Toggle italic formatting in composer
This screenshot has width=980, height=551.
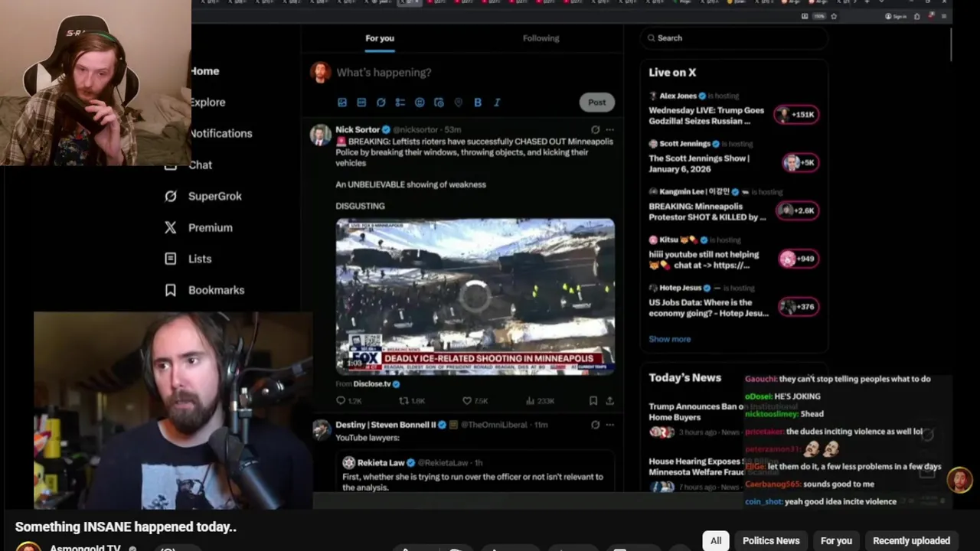497,103
